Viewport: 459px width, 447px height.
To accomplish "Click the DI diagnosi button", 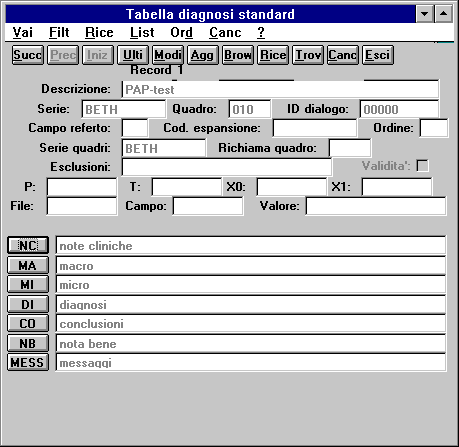I will pos(28,304).
